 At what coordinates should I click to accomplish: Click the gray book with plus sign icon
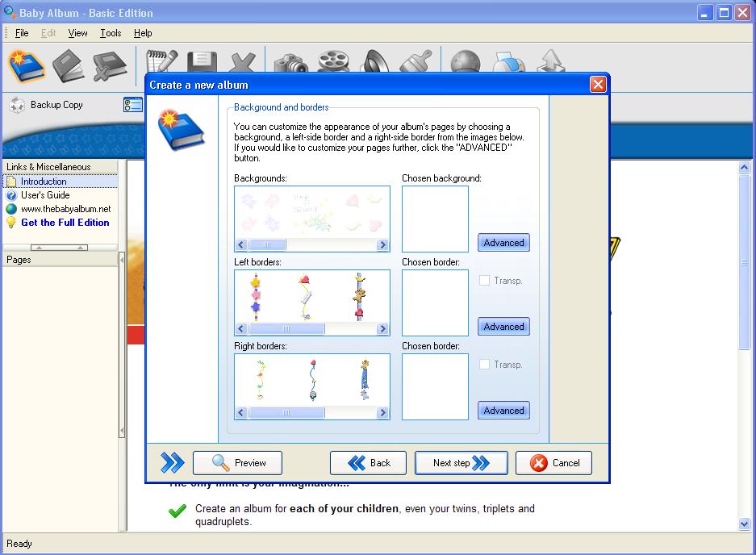(x=110, y=66)
